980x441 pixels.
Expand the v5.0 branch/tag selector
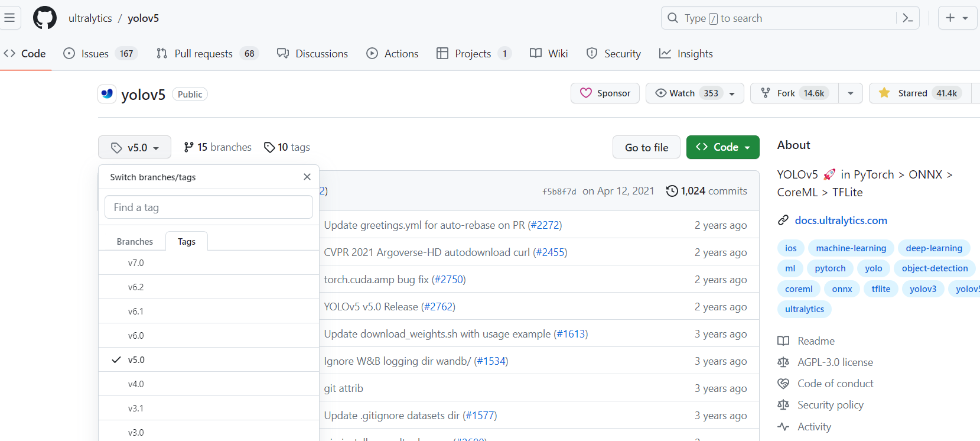[135, 147]
